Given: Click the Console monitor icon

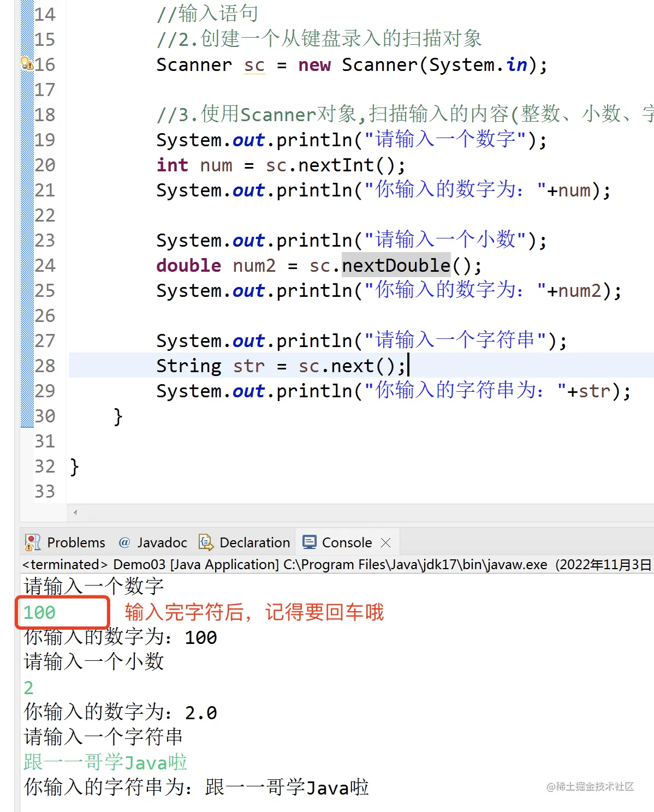Looking at the screenshot, I should 310,542.
